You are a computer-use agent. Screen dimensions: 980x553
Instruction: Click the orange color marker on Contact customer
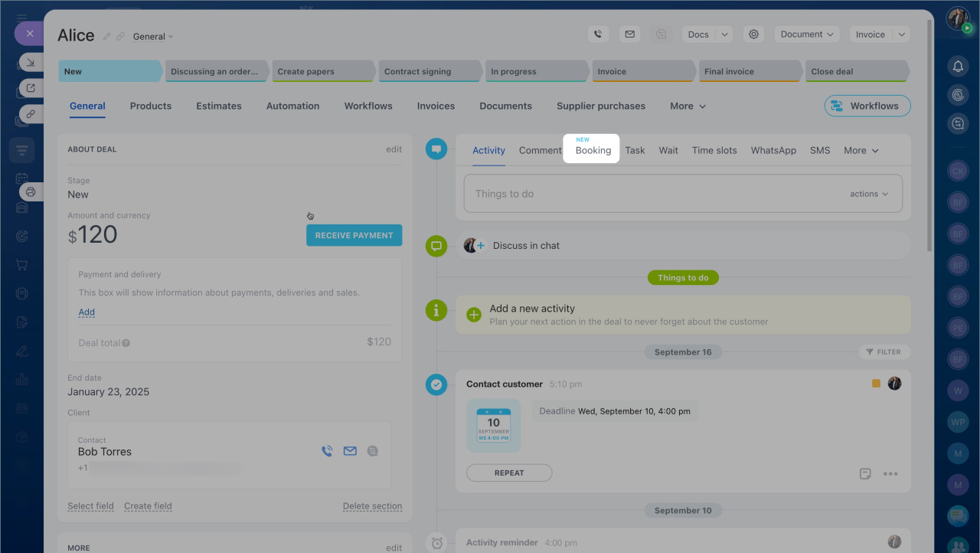point(876,384)
